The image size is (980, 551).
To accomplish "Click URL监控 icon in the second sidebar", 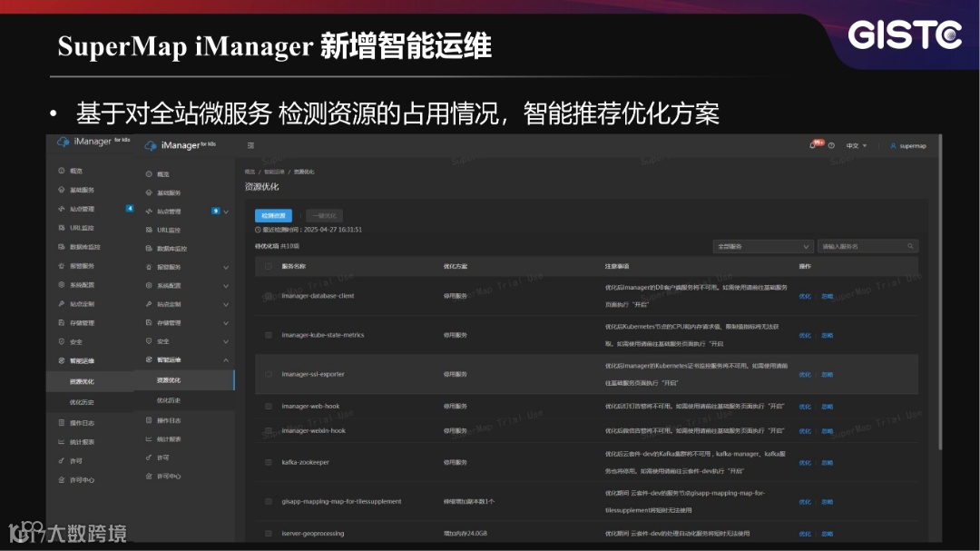I will pos(149,230).
